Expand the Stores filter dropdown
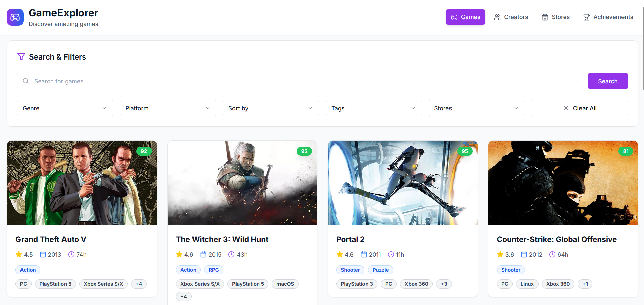The height and width of the screenshot is (305, 644). click(477, 108)
